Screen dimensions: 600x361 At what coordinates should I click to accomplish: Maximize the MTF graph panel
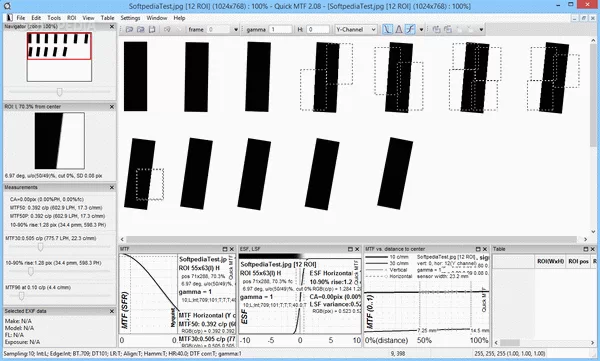(225, 249)
